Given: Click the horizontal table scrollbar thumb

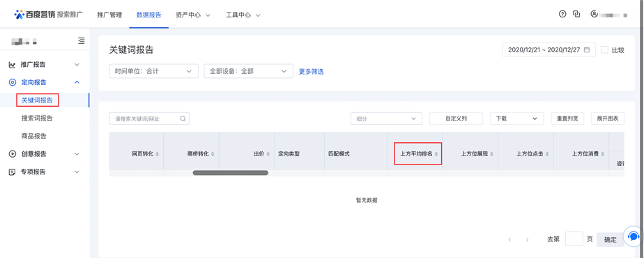Looking at the screenshot, I should coord(231,173).
